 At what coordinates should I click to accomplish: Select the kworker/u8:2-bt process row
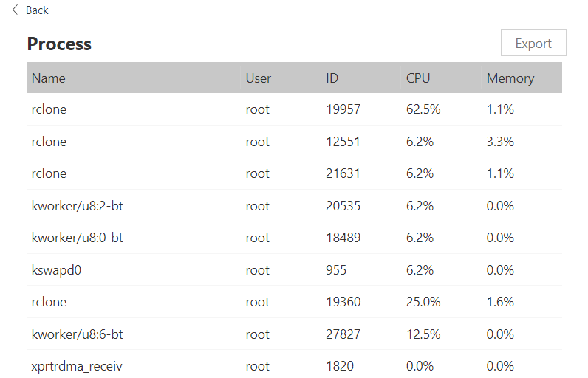click(77, 206)
